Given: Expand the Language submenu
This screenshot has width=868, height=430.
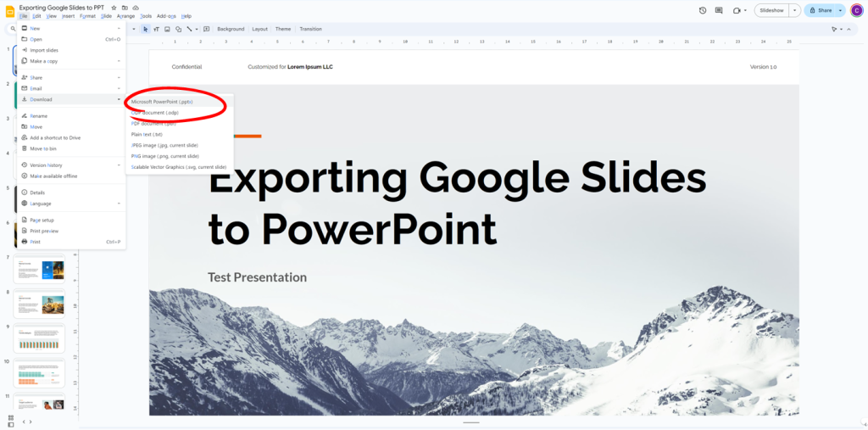Looking at the screenshot, I should [119, 204].
